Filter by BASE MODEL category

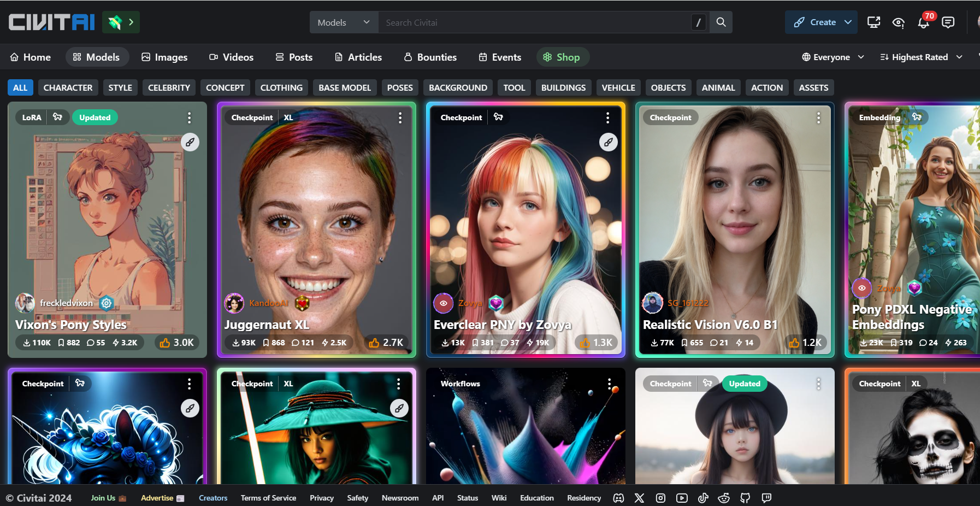click(345, 87)
